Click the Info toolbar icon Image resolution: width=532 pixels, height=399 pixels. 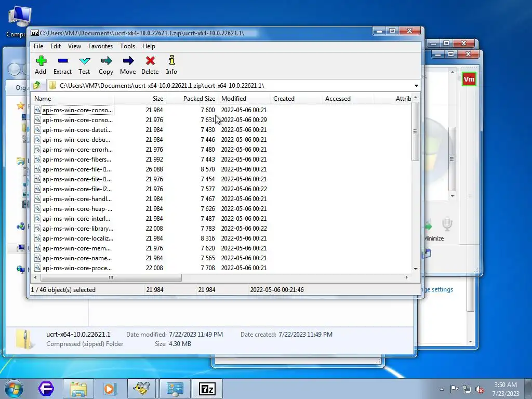click(171, 65)
